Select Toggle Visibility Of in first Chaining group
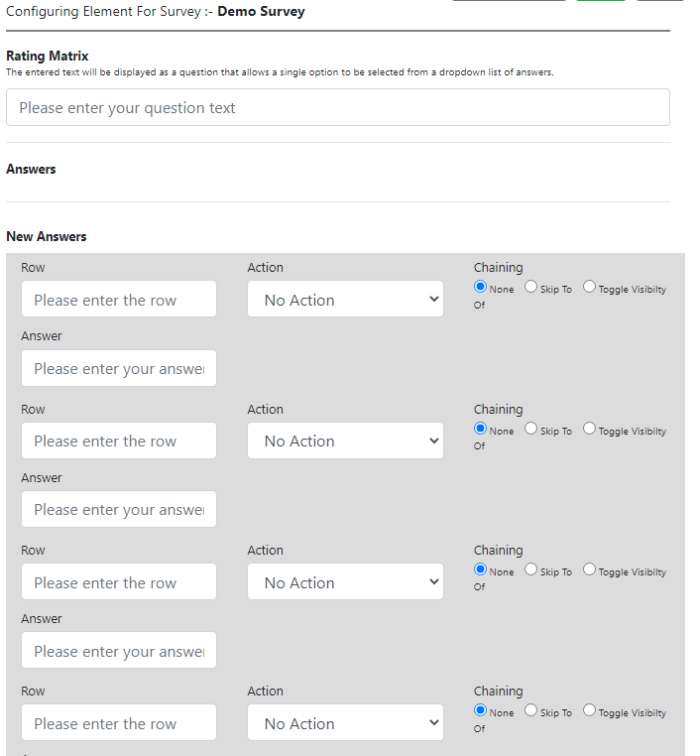 pos(590,288)
